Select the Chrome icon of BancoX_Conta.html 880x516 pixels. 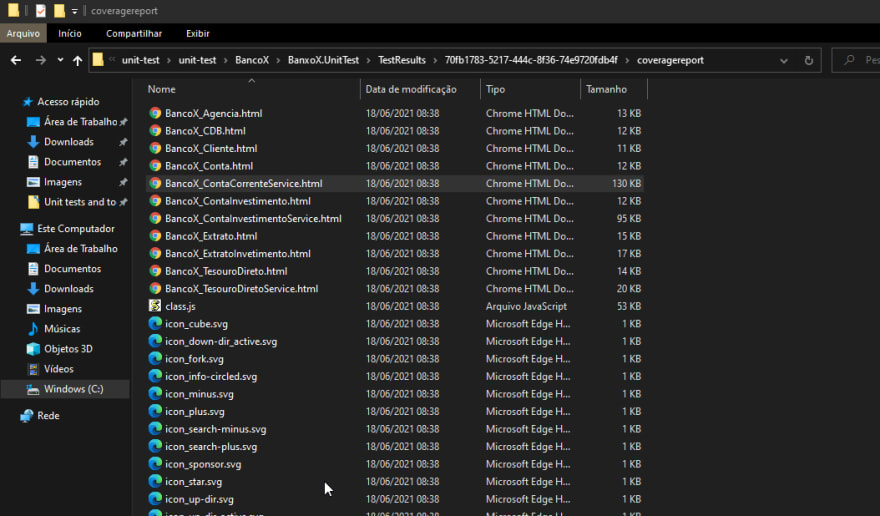[x=155, y=166]
